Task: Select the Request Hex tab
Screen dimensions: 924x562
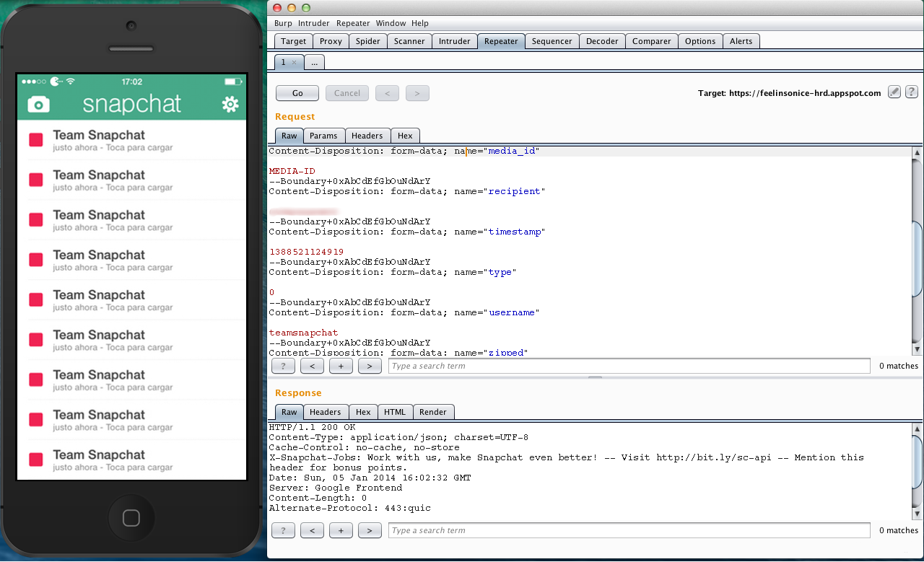Action: [405, 136]
